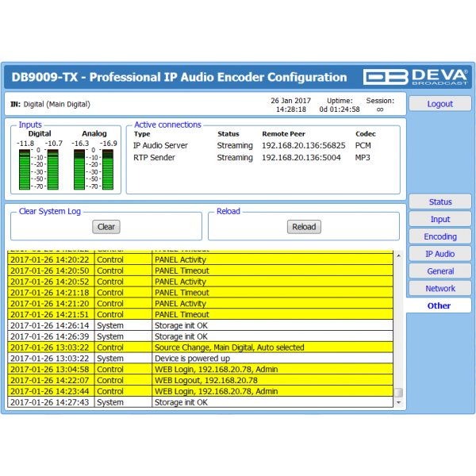Click remote peer '192.168.20.136:56825'
Screen dimensions: 476x476
[304, 146]
